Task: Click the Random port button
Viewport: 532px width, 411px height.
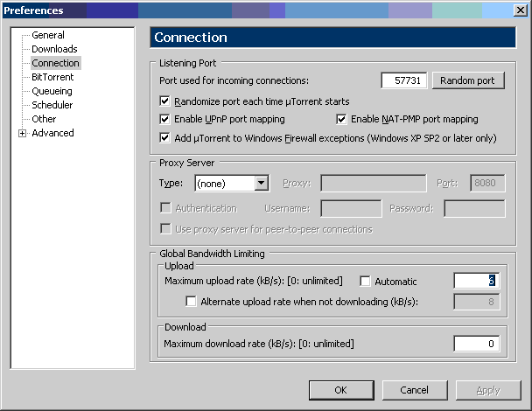Action: [x=468, y=80]
